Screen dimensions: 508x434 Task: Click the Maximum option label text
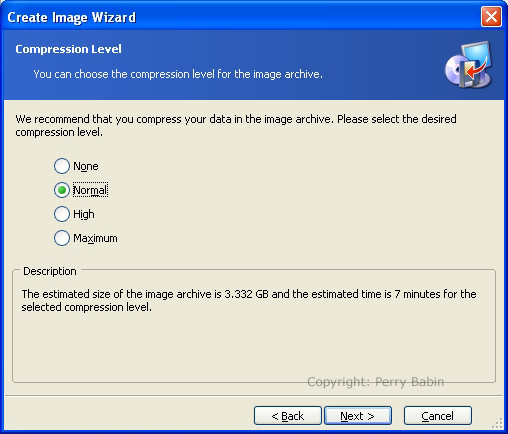coord(95,238)
